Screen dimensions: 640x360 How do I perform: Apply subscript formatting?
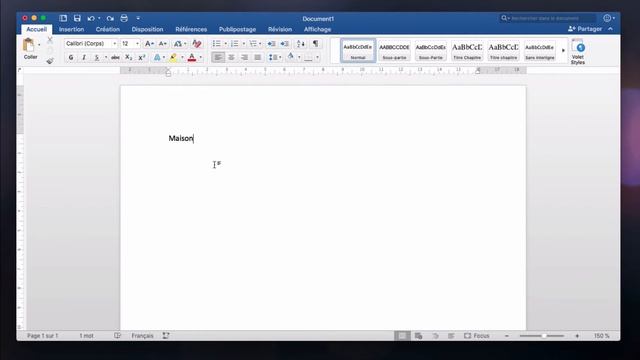[x=128, y=58]
